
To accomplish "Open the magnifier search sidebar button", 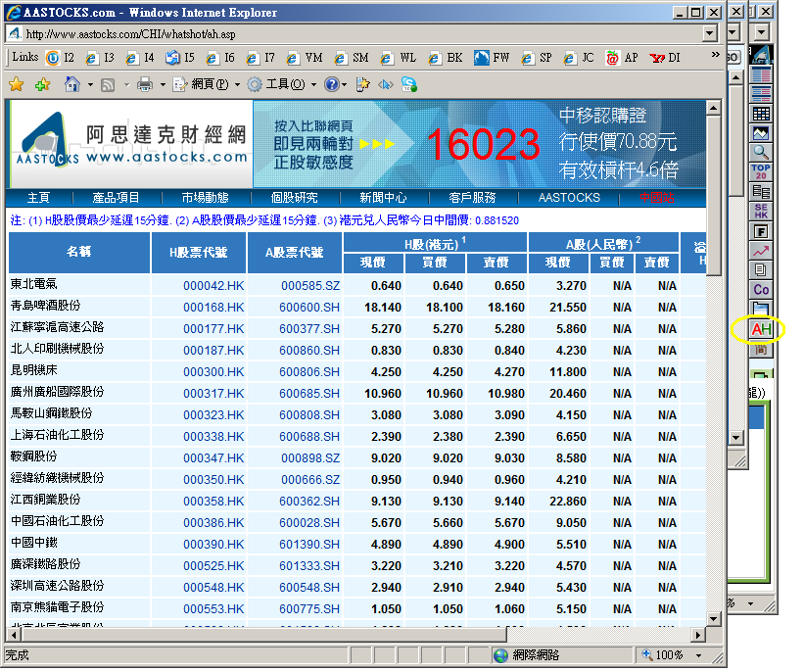I will click(x=761, y=153).
